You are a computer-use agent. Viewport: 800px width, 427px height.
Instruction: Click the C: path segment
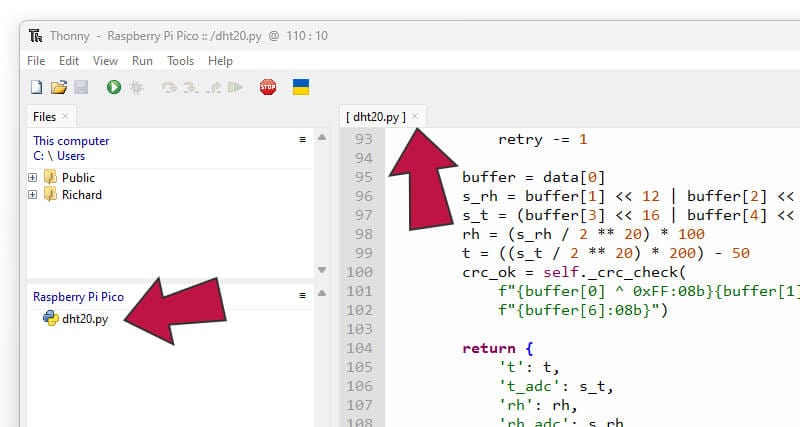[38, 156]
